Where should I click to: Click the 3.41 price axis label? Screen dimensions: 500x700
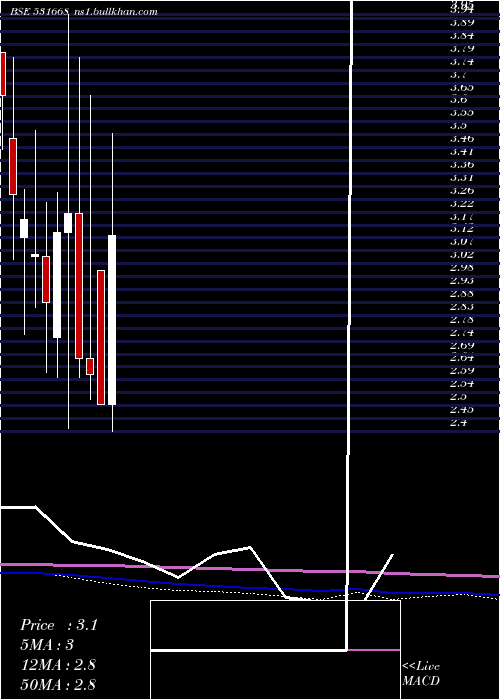(462, 152)
